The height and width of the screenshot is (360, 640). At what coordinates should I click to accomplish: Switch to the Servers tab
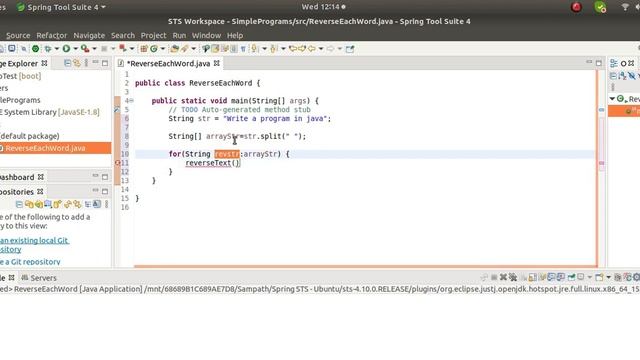coord(39,278)
